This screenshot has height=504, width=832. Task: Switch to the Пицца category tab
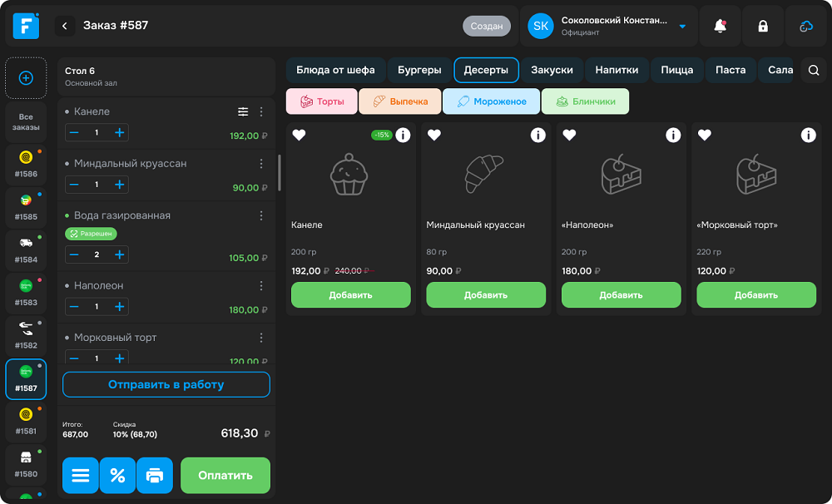coord(677,71)
